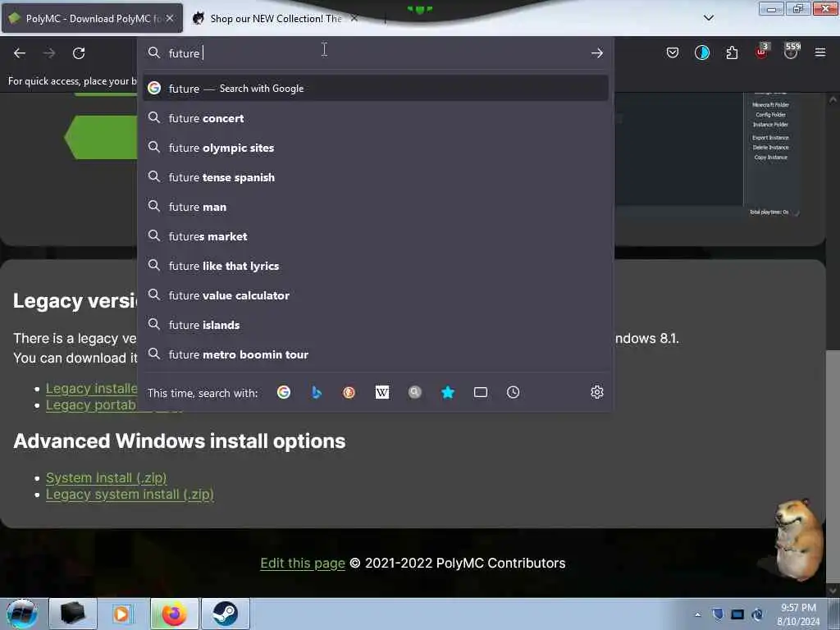Click the taskbar clock showing 9:57 PM
840x630 pixels.
click(x=798, y=614)
